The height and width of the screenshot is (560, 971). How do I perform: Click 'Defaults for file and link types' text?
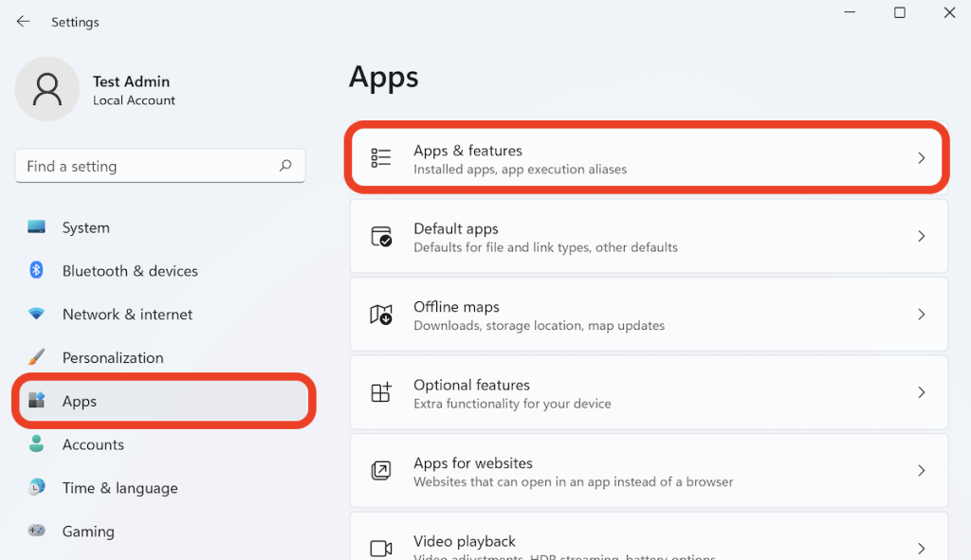502,247
